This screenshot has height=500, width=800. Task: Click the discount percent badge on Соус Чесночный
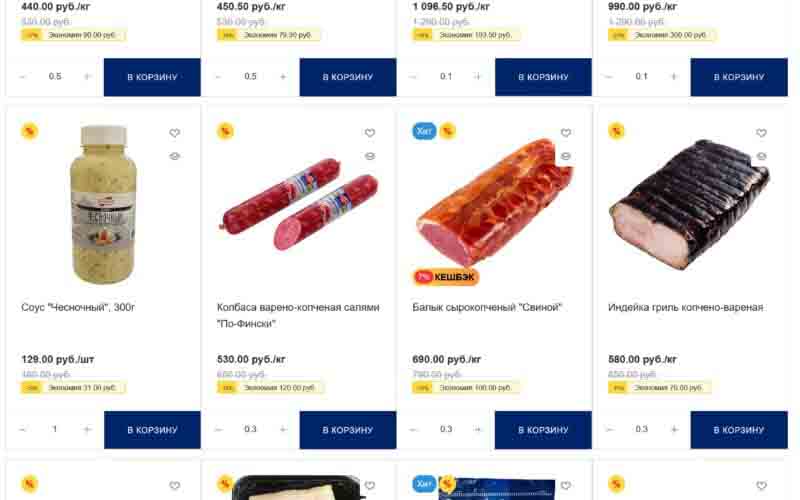pyautogui.click(x=30, y=131)
